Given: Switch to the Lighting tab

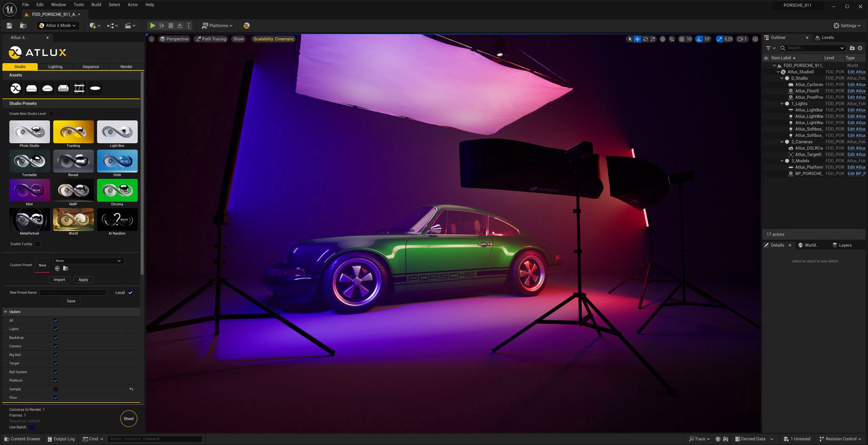Looking at the screenshot, I should click(55, 67).
